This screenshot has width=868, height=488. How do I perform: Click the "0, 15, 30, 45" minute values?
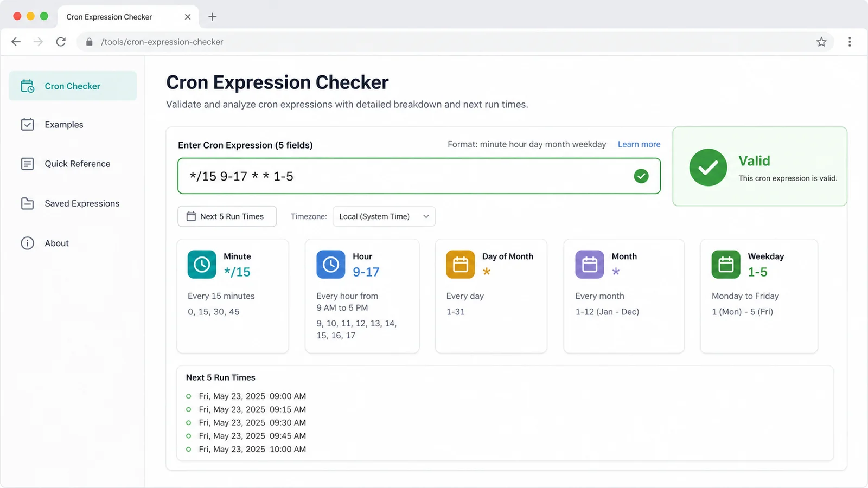click(214, 312)
